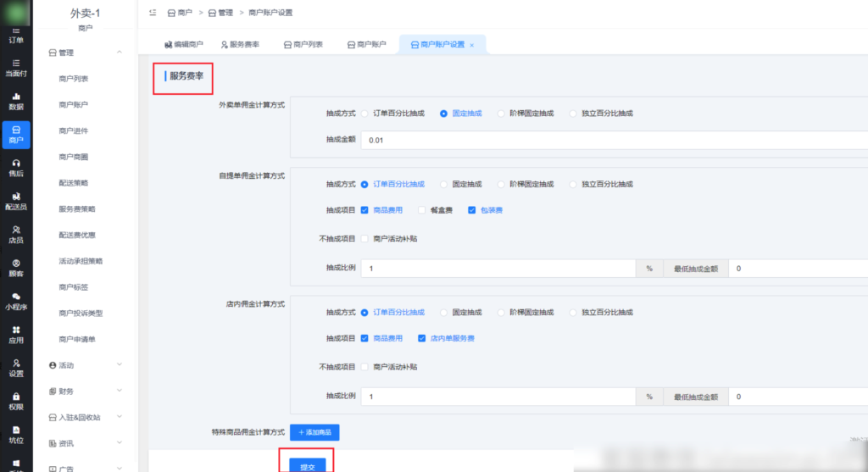Check the 餐盒费 checkbox
Screen dimensions: 868x472
coord(421,210)
